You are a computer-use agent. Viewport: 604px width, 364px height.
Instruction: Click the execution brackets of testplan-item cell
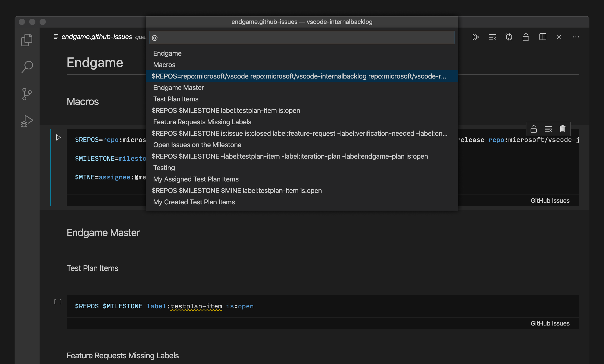(x=58, y=302)
